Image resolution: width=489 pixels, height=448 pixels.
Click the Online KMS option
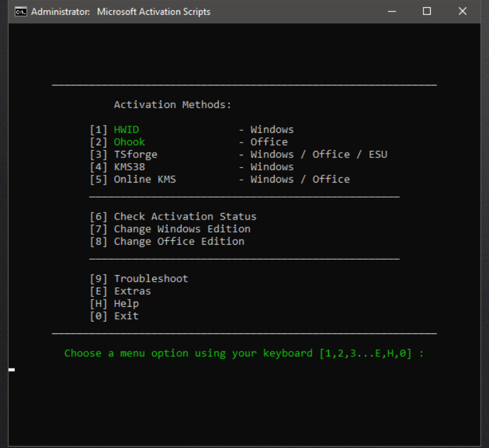coord(144,179)
